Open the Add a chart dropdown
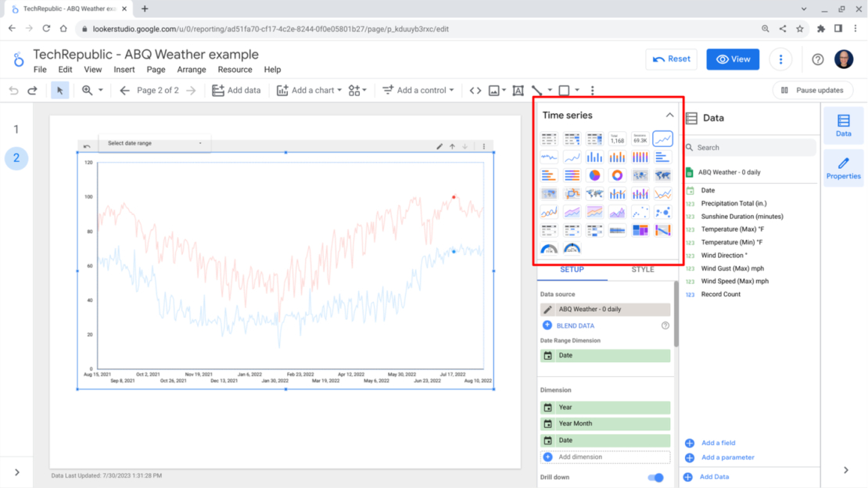868x488 pixels. pos(310,91)
